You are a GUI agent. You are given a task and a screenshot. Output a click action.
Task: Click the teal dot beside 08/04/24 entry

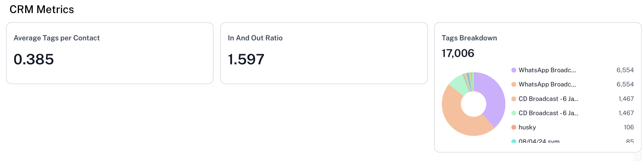pos(514,141)
